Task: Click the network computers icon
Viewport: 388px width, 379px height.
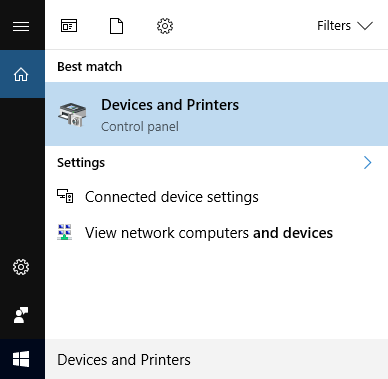Action: pos(65,232)
